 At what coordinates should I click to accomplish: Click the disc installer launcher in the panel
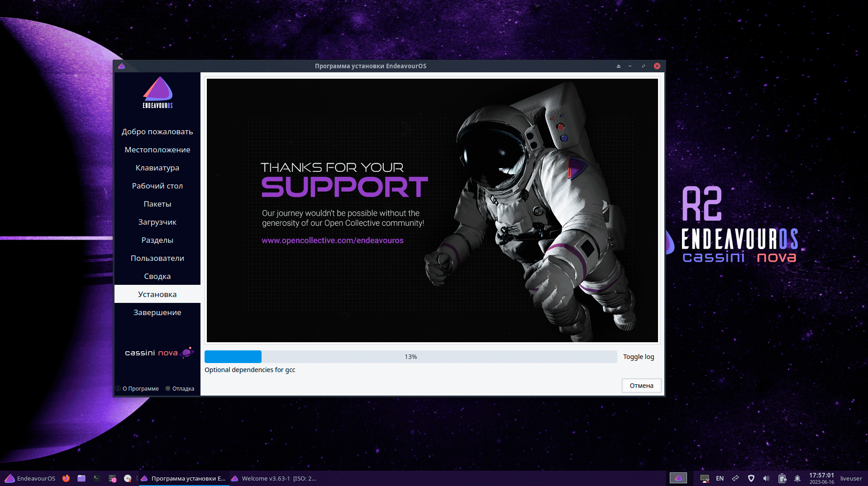tap(128, 478)
